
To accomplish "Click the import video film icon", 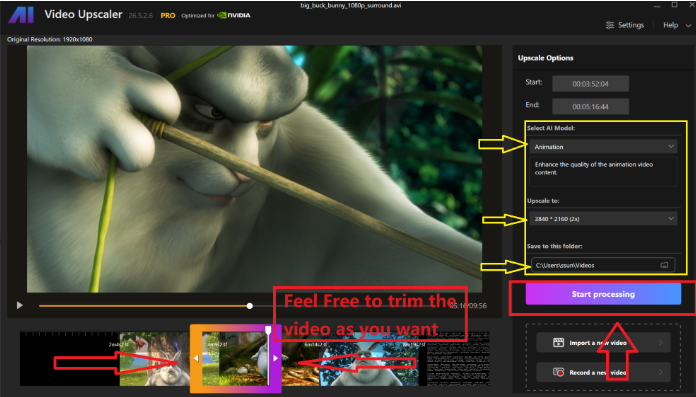I will point(558,342).
